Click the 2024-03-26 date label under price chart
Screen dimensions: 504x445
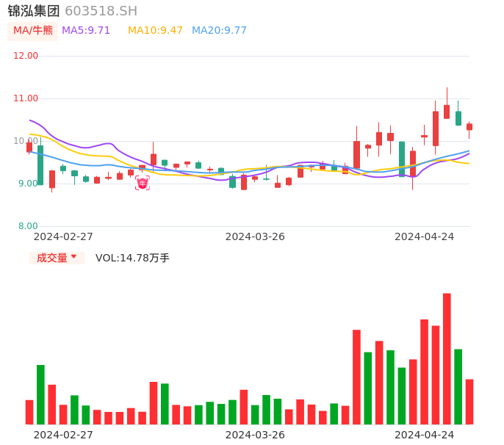(255, 236)
